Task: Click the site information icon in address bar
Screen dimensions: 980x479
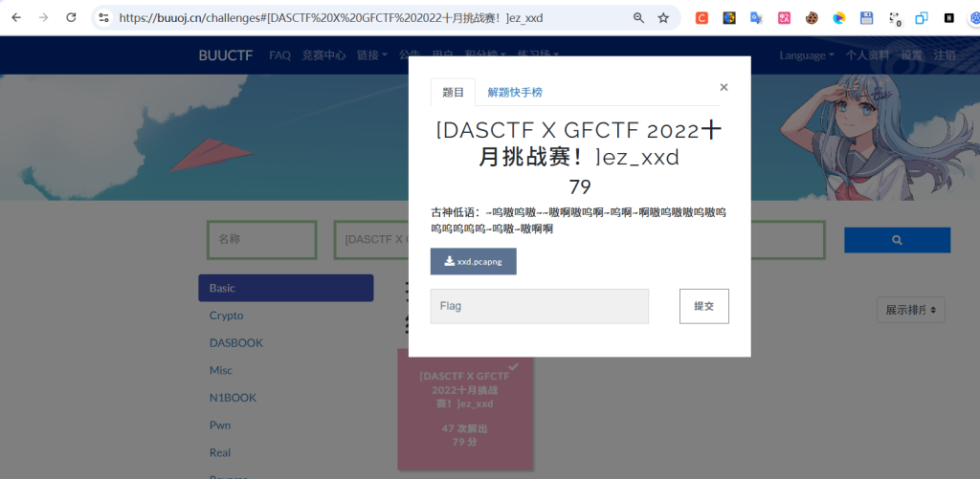Action: (104, 17)
